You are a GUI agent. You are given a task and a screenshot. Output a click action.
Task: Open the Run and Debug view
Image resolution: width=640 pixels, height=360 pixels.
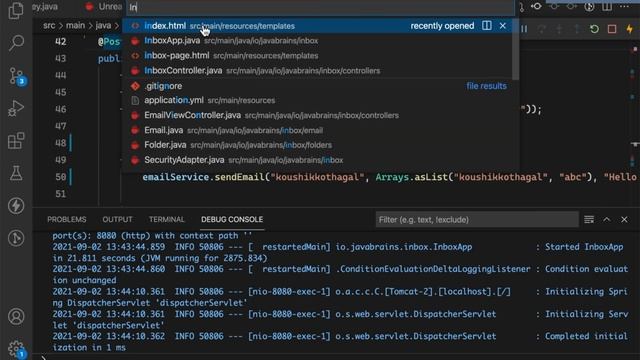point(16,108)
